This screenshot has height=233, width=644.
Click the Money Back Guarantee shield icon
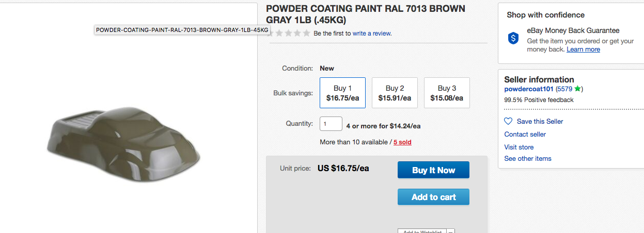coord(513,38)
